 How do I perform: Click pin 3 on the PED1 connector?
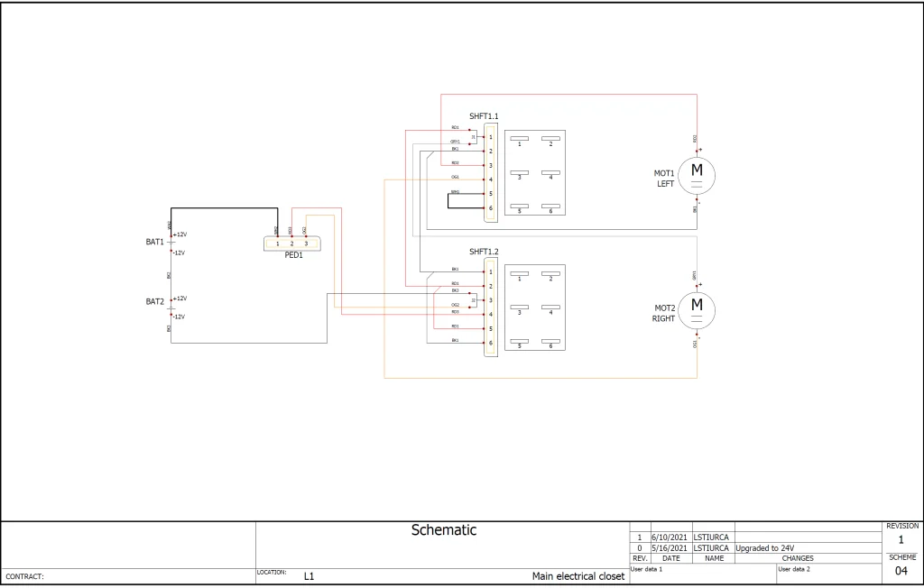point(306,243)
